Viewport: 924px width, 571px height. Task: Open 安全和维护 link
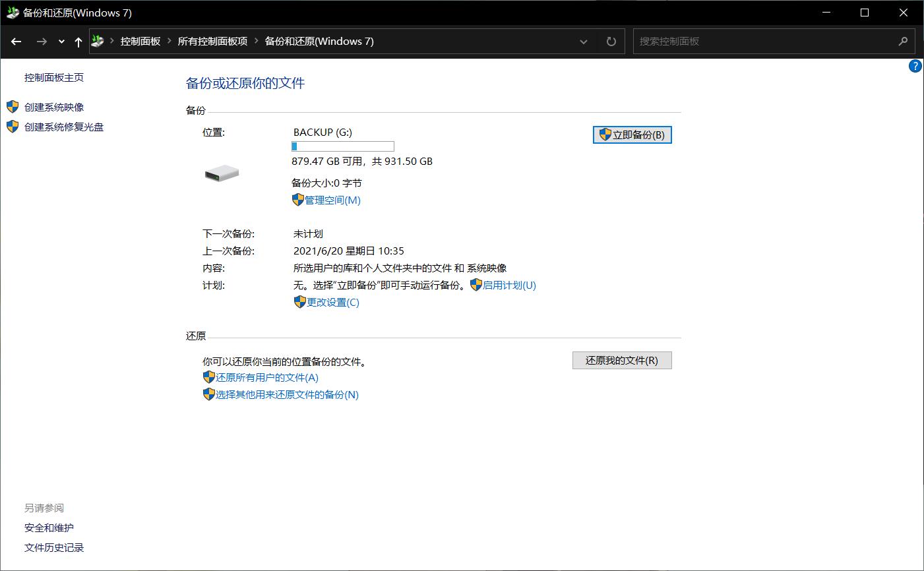[x=49, y=527]
